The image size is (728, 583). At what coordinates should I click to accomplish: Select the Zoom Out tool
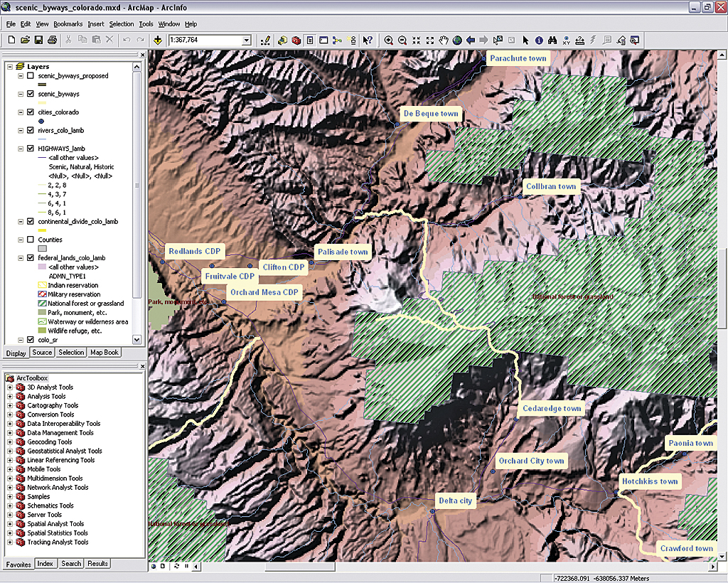pos(402,41)
